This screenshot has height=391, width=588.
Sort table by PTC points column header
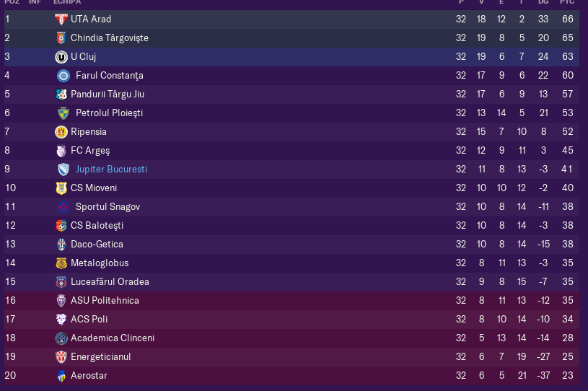(567, 2)
